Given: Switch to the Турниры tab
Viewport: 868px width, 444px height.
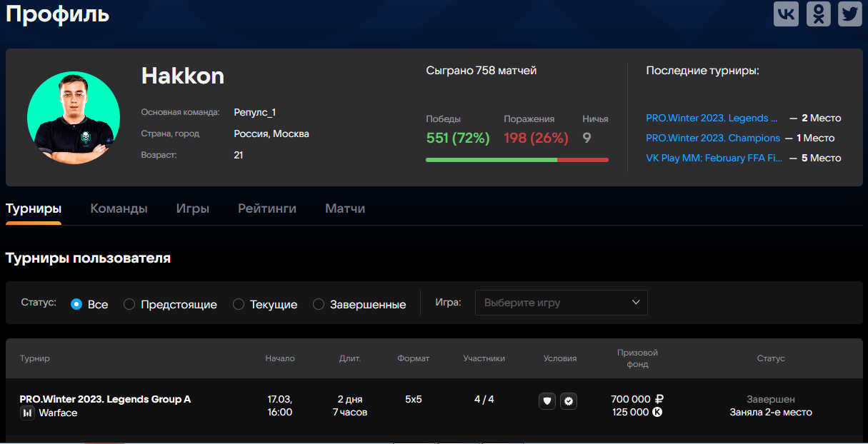Looking at the screenshot, I should (x=34, y=208).
